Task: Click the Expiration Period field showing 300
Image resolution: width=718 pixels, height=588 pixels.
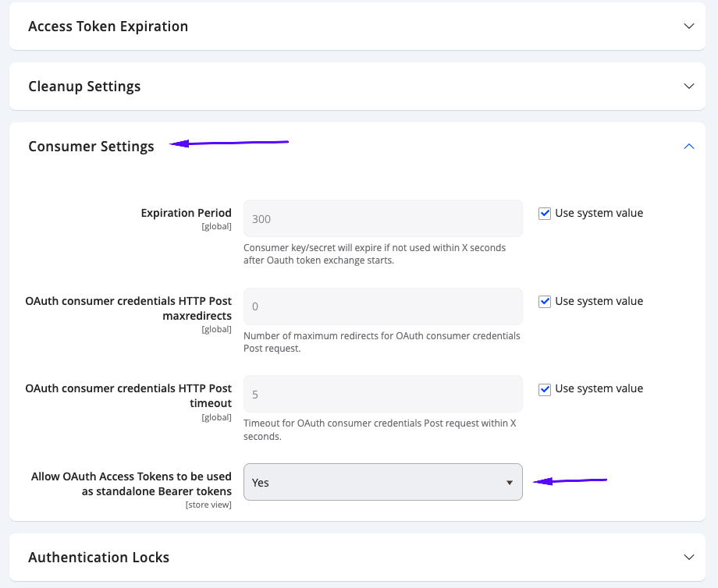Action: coord(382,218)
